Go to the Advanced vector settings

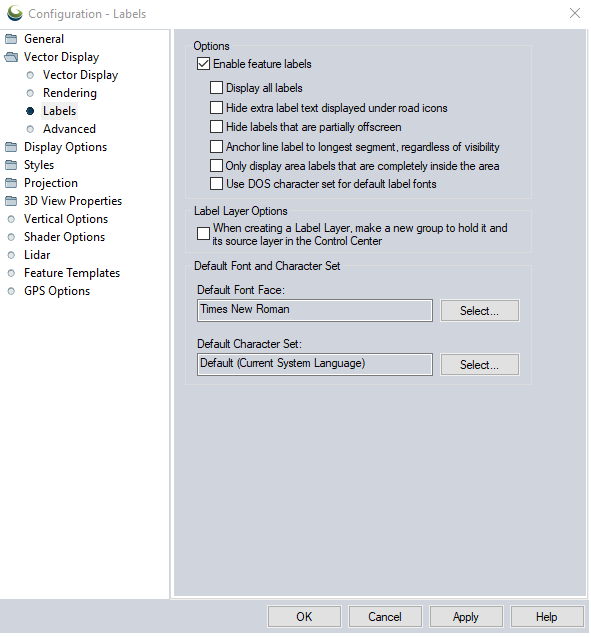pyautogui.click(x=69, y=129)
